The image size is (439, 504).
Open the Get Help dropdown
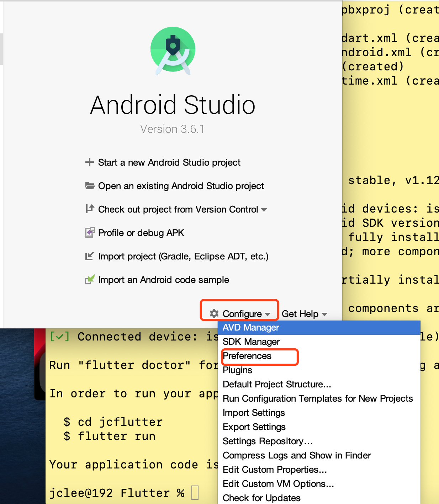click(x=305, y=314)
